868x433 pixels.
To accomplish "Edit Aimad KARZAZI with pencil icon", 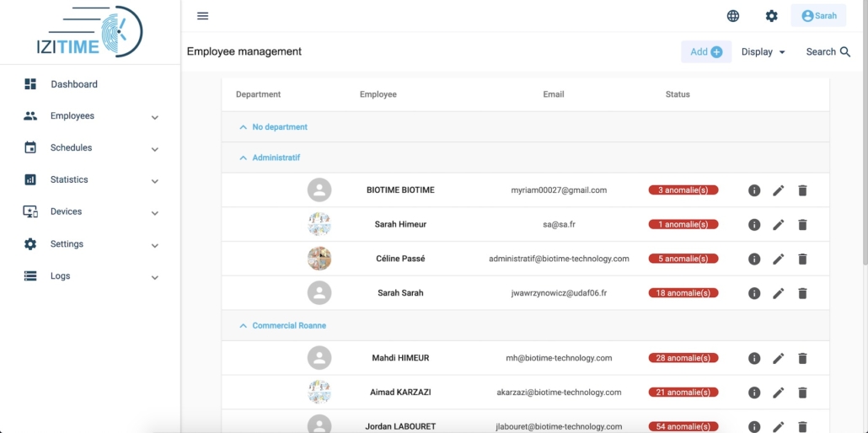I will [779, 393].
